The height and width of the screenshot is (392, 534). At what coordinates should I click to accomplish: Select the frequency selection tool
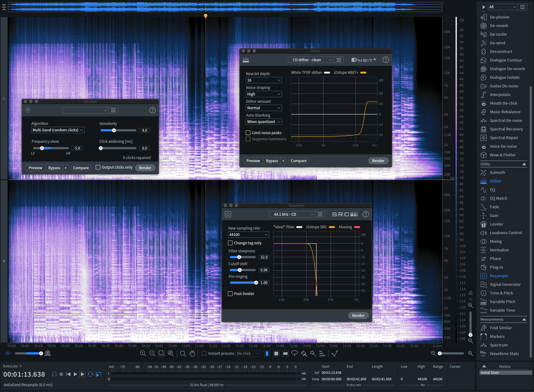click(285, 354)
